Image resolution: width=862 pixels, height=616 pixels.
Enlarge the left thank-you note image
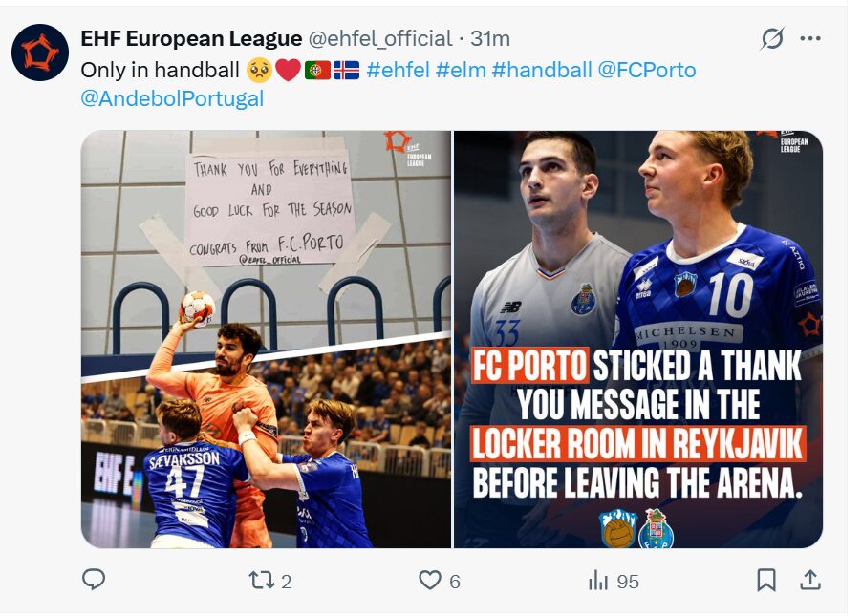(x=266, y=339)
